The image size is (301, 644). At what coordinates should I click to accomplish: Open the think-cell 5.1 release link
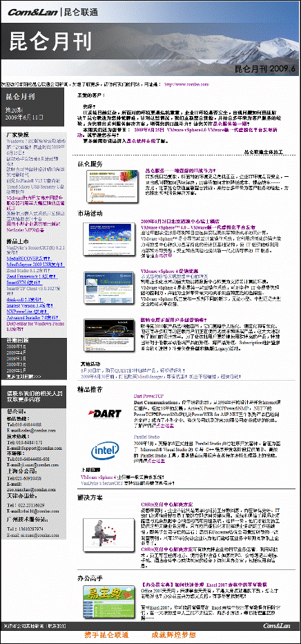click(x=25, y=300)
